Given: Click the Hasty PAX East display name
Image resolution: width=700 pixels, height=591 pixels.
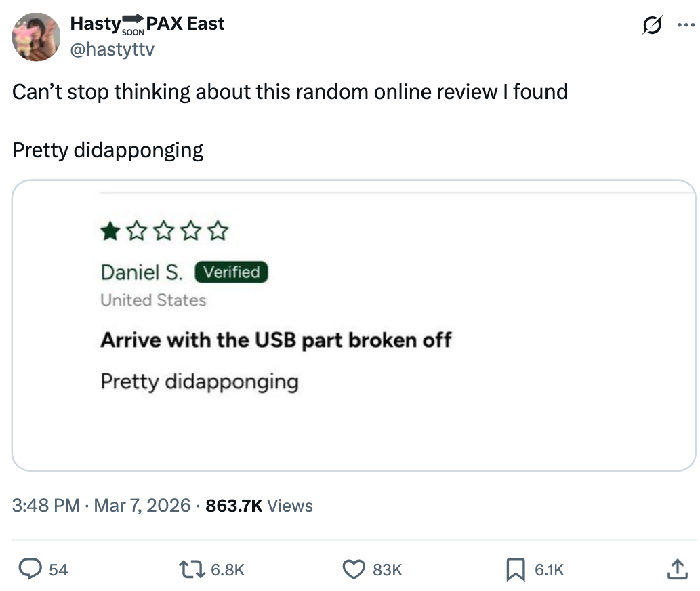Looking at the screenshot, I should click(x=147, y=24).
